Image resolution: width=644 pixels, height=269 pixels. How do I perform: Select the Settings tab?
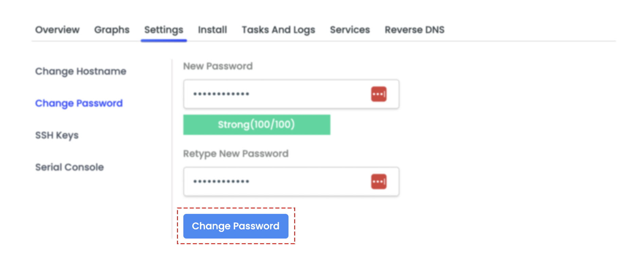click(x=163, y=30)
